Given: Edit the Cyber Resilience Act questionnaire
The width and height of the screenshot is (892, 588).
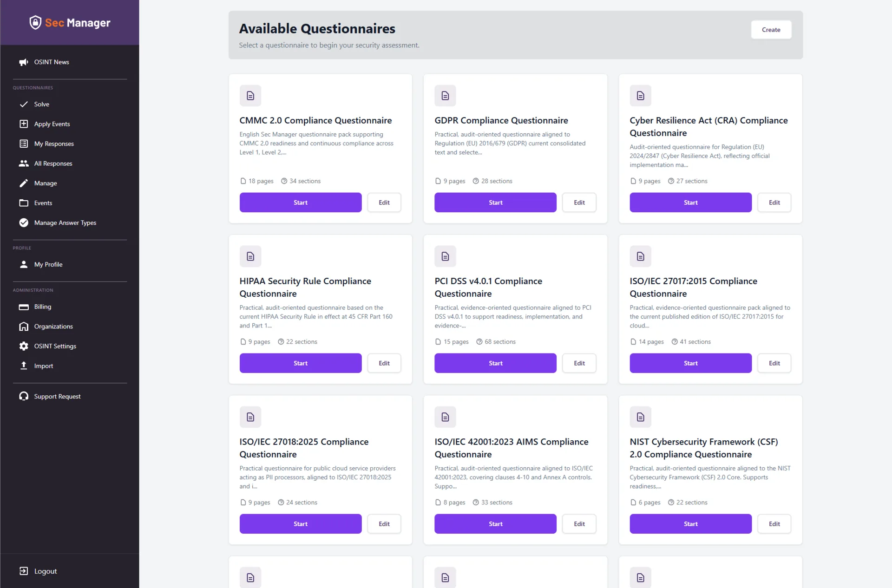Looking at the screenshot, I should click(774, 203).
